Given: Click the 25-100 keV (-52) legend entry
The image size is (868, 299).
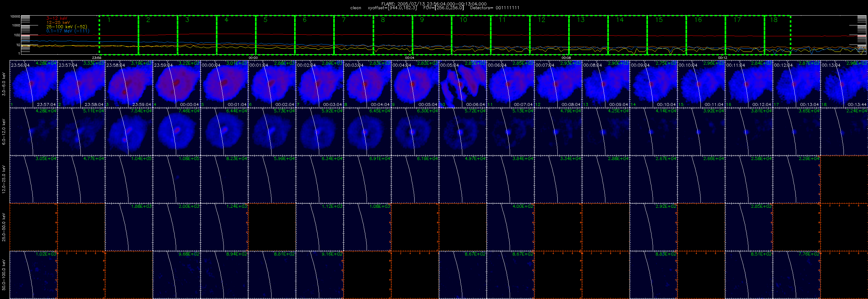Looking at the screenshot, I should tap(66, 27).
